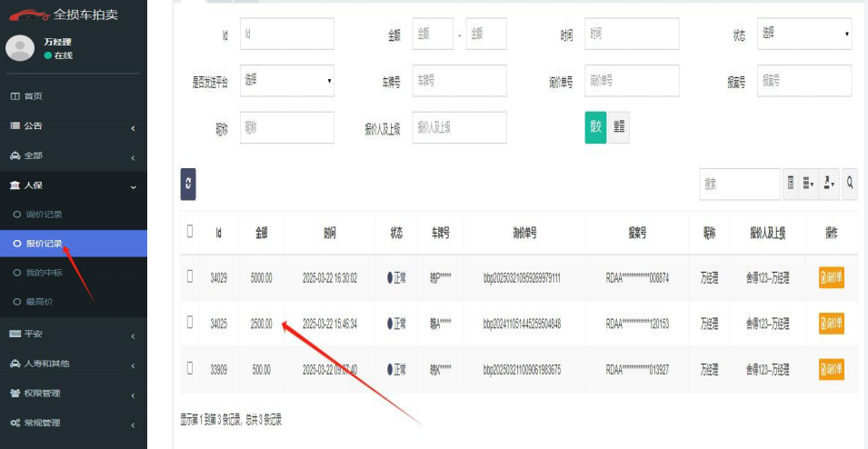868x449 pixels.
Task: Click the user avatar in sidebar
Action: [x=20, y=48]
